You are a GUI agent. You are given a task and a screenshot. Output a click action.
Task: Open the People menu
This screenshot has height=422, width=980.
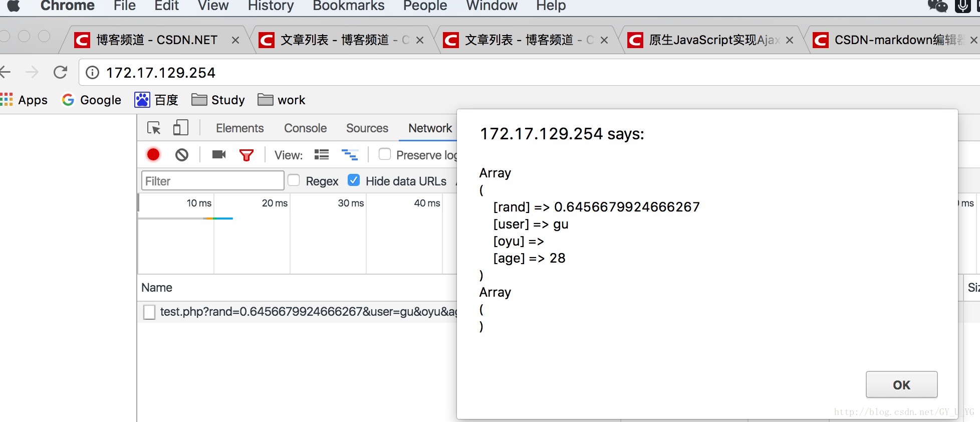click(x=425, y=6)
